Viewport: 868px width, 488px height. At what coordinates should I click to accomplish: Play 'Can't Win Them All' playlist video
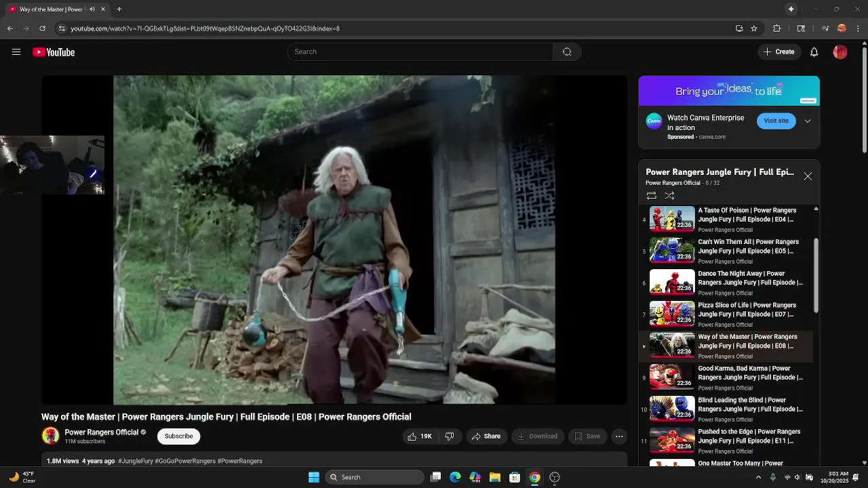[x=728, y=251]
